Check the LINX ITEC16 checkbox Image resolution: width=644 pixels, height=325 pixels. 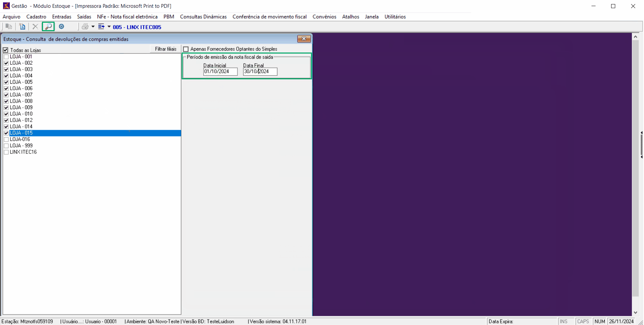6,152
